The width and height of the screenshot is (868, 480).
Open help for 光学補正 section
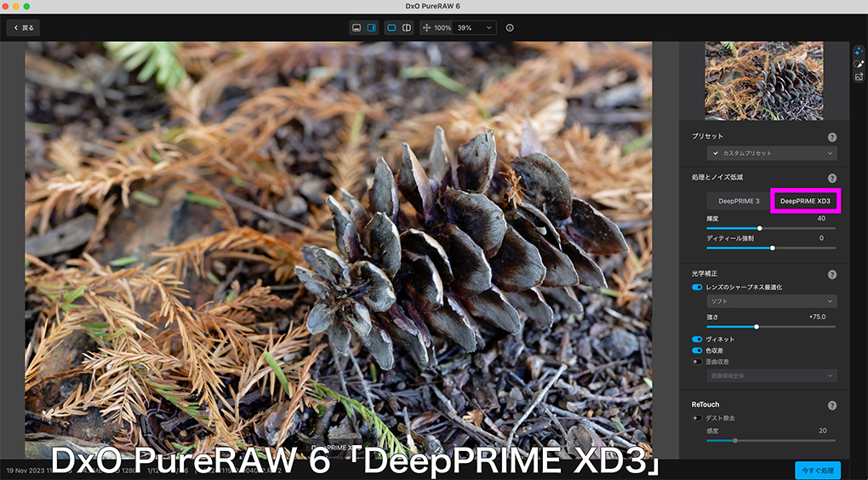point(831,275)
